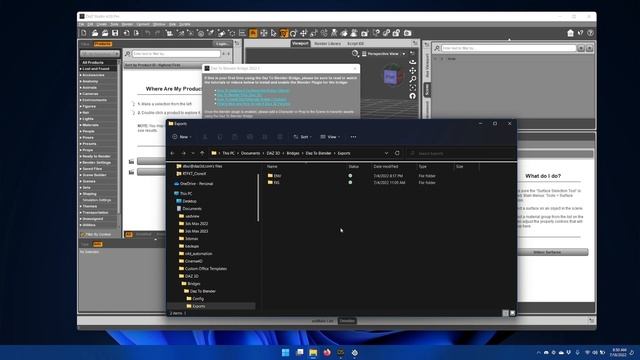This screenshot has height=360, width=640.
Task: Click Explorer search box
Action: [461, 153]
